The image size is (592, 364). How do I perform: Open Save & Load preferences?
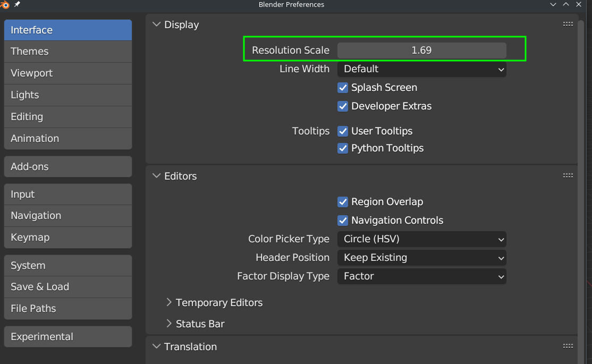click(x=67, y=287)
